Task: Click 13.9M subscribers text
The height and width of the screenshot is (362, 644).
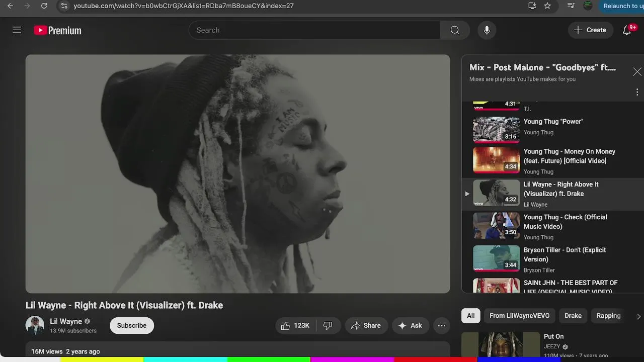Action: [73, 331]
